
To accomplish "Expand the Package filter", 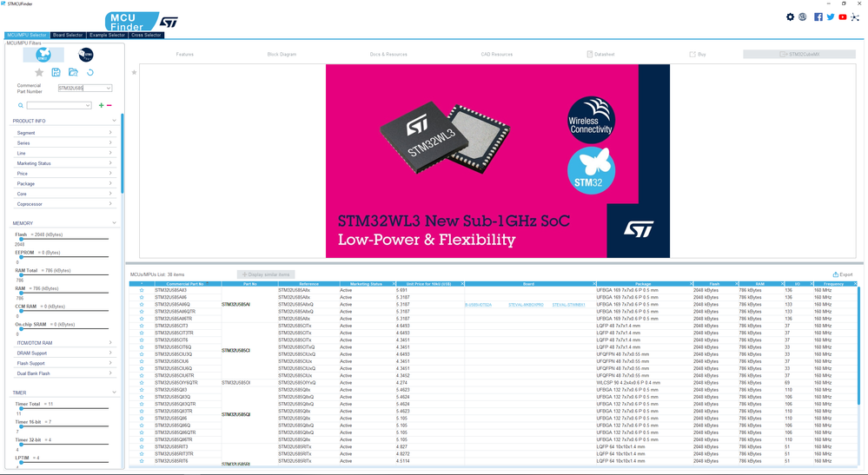I will coord(63,183).
